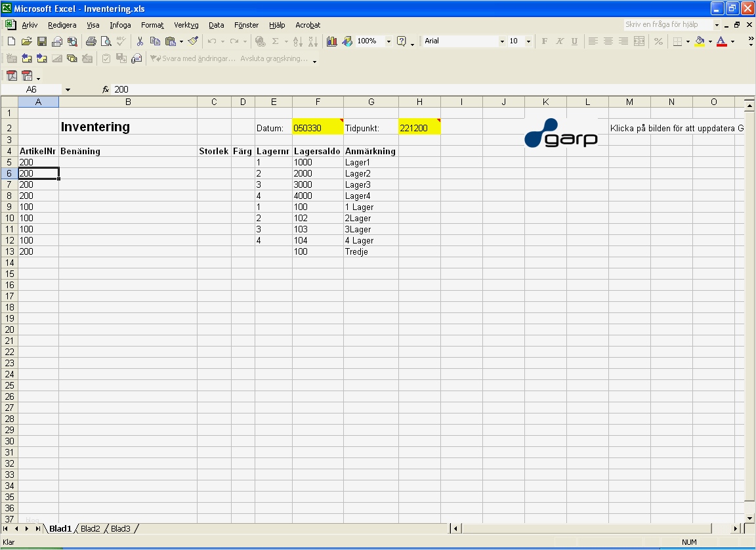Viewport: 756px width, 550px height.
Task: Click the help question input box
Action: tap(668, 24)
